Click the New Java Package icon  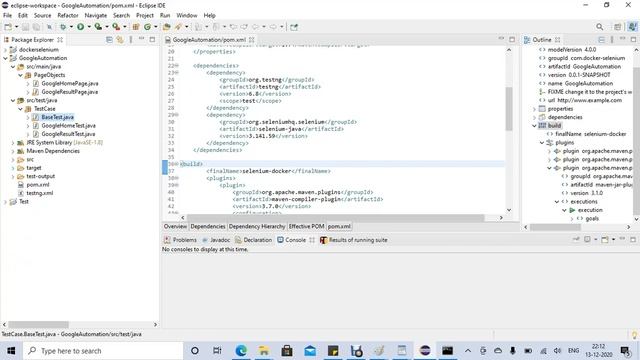(x=136, y=27)
